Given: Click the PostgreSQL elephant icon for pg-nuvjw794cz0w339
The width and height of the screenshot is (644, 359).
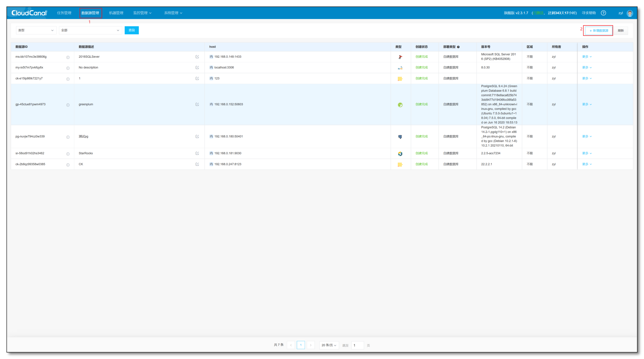Looking at the screenshot, I should coord(400,136).
